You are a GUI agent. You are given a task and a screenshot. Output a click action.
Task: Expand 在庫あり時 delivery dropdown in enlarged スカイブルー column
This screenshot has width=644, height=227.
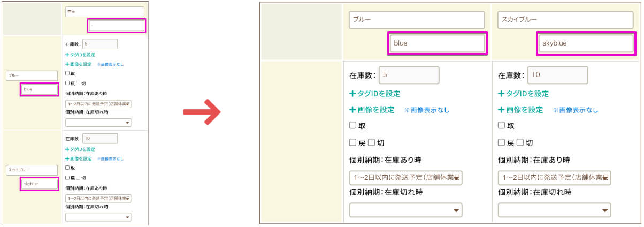pyautogui.click(x=554, y=177)
